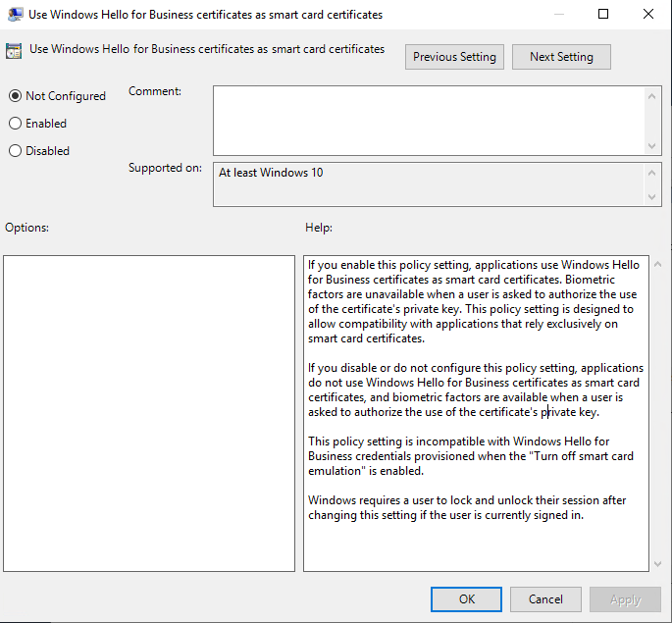This screenshot has height=623, width=672.
Task: Jump to the Next Setting
Action: coord(561,57)
